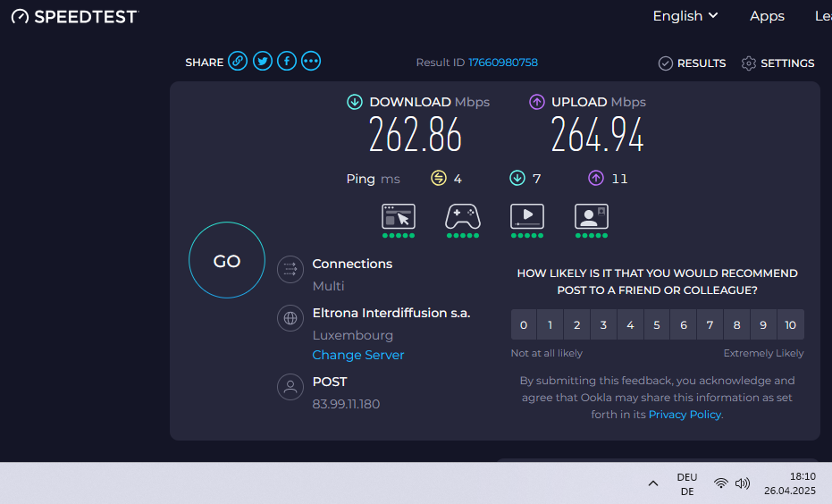This screenshot has height=504, width=832.
Task: Open the Apps menu item
Action: [x=767, y=16]
